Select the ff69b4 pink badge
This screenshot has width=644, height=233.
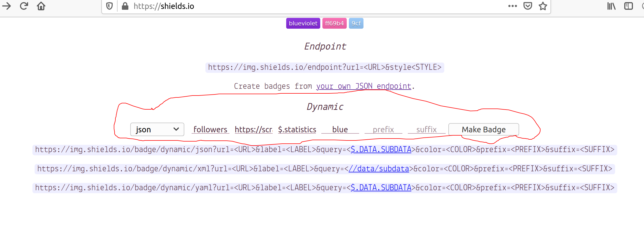334,23
